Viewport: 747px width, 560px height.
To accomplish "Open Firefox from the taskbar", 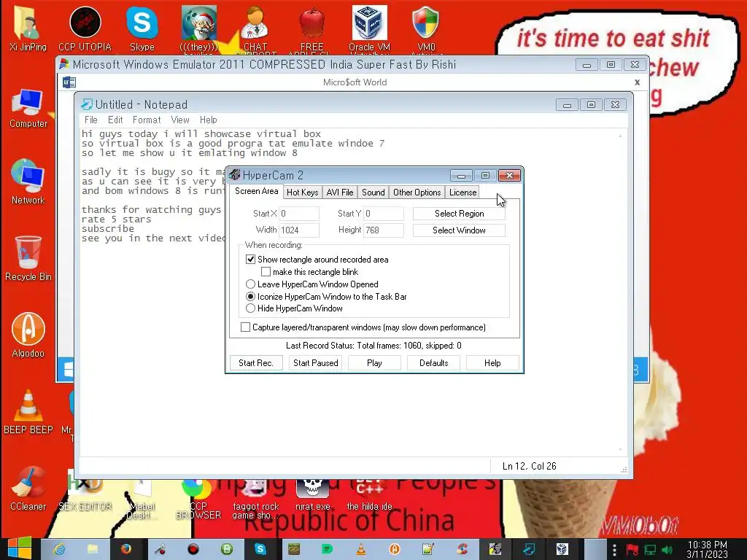I will (x=125, y=549).
